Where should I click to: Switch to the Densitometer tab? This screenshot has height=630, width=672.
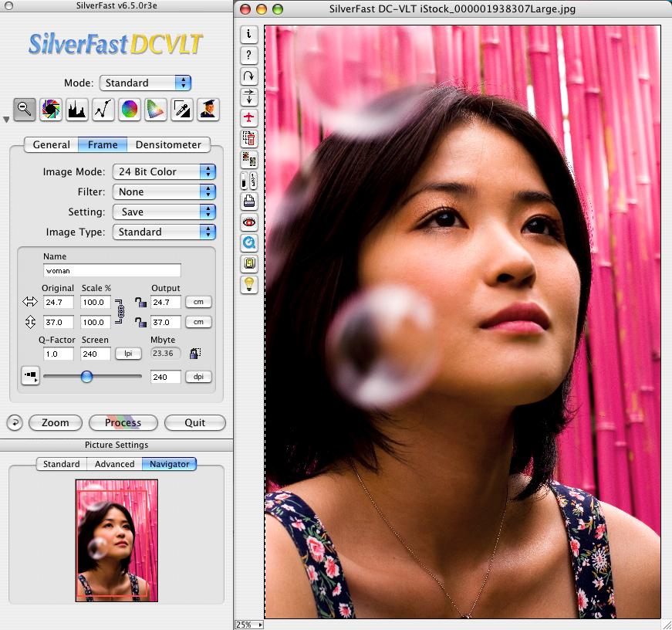[x=168, y=144]
